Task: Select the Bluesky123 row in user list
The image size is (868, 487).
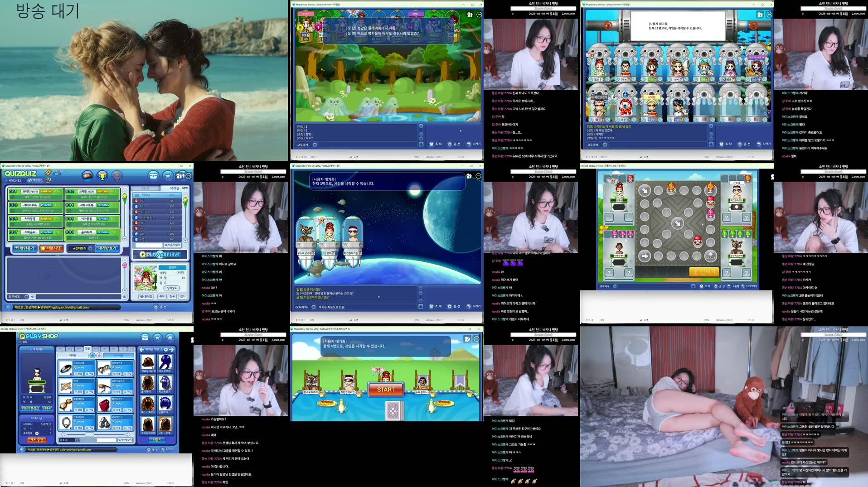Action: [x=157, y=217]
